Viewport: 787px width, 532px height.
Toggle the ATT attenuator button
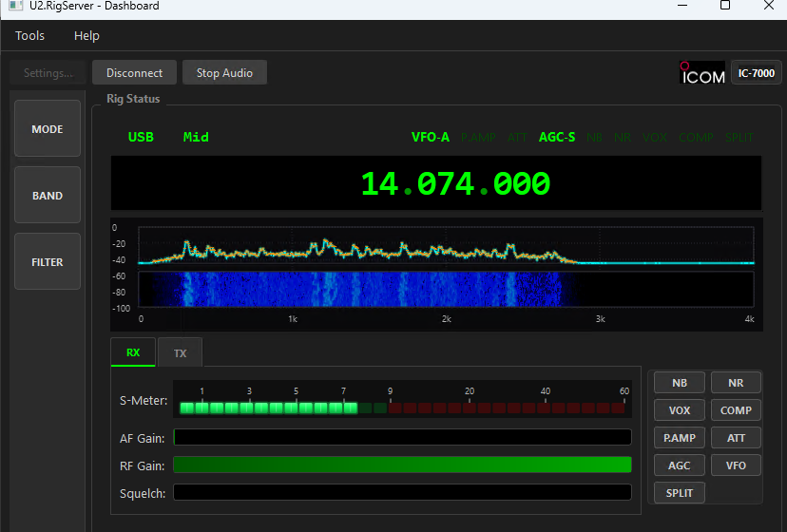(x=736, y=438)
